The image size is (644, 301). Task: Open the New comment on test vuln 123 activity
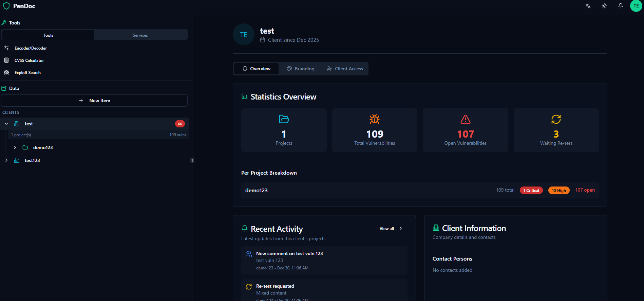coord(324,260)
